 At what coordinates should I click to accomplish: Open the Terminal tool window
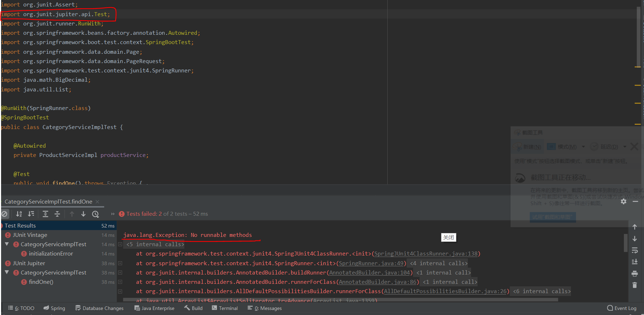(225, 308)
